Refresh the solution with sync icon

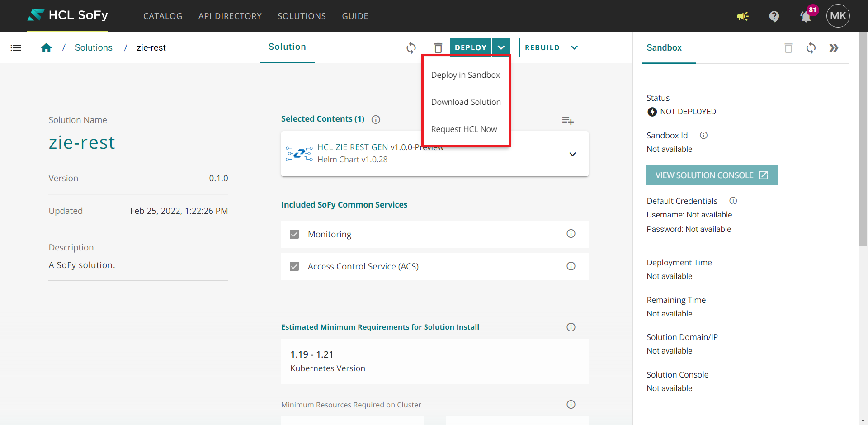tap(411, 48)
